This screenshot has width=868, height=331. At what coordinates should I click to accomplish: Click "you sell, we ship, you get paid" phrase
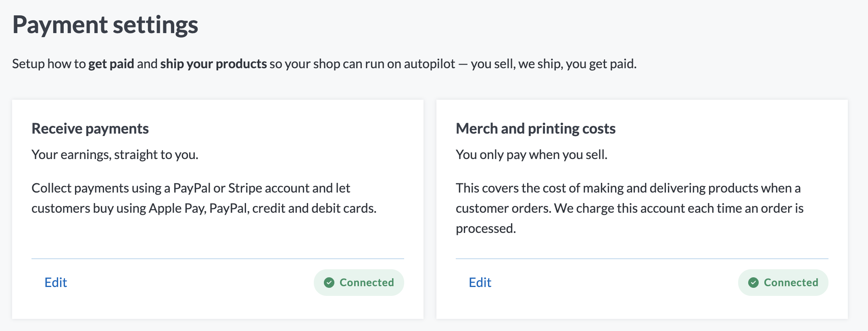[553, 64]
